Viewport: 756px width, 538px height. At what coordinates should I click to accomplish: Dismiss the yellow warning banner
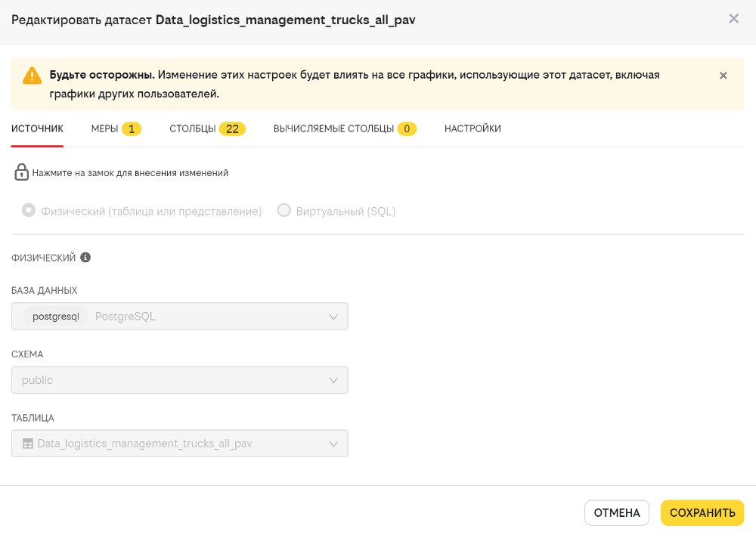point(723,76)
